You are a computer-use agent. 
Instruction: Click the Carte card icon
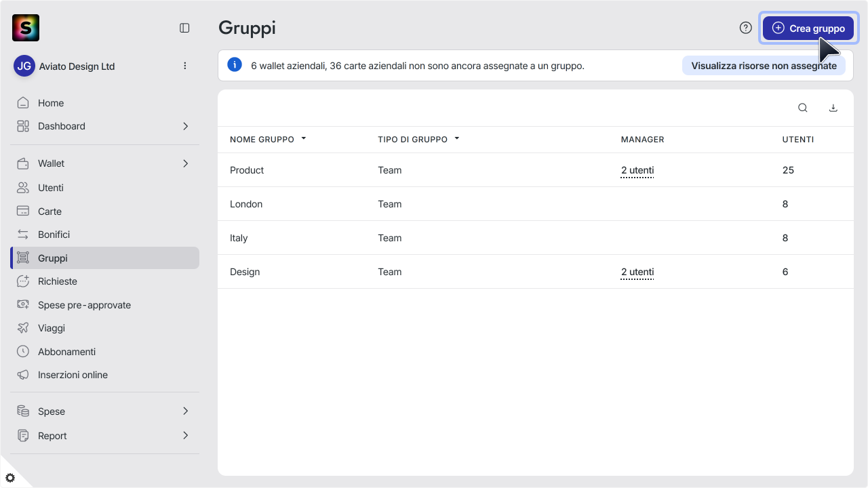[23, 211]
